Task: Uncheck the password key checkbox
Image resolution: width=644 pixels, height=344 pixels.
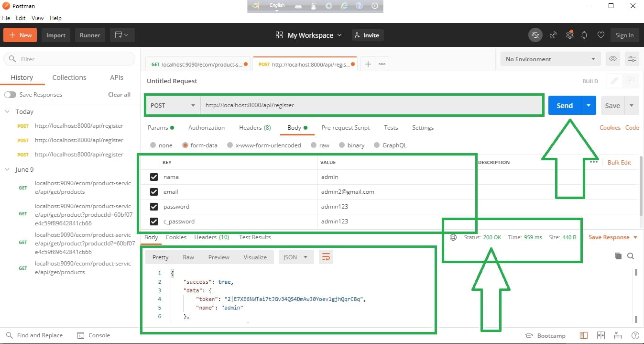Action: 154,207
